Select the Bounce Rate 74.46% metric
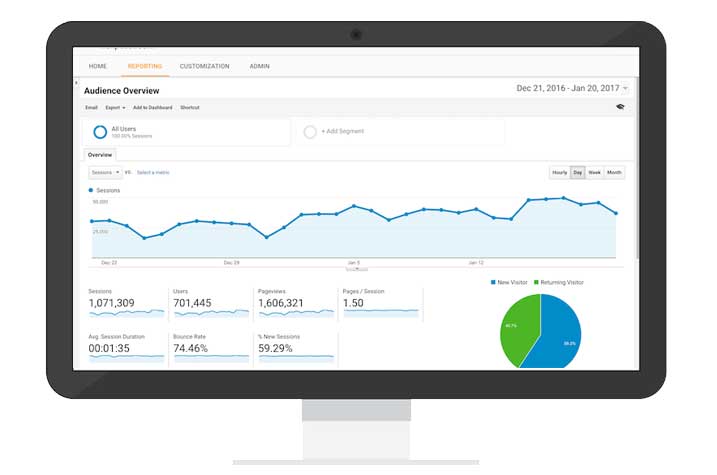Image resolution: width=717 pixels, height=475 pixels. (x=211, y=349)
